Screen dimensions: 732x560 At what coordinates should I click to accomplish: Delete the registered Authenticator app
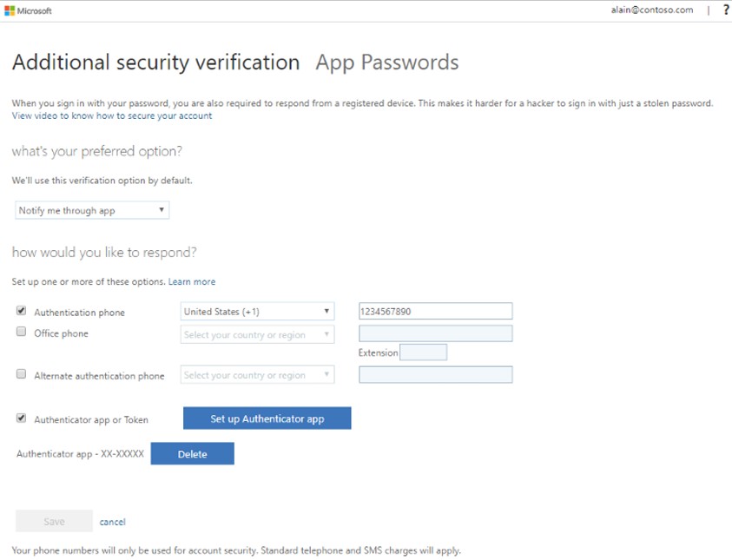tap(192, 454)
